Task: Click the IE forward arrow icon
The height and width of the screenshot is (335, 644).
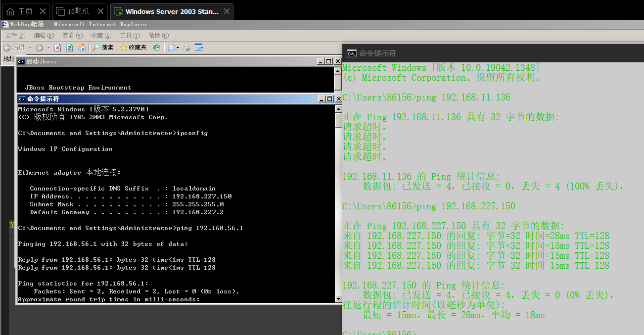Action: point(39,48)
